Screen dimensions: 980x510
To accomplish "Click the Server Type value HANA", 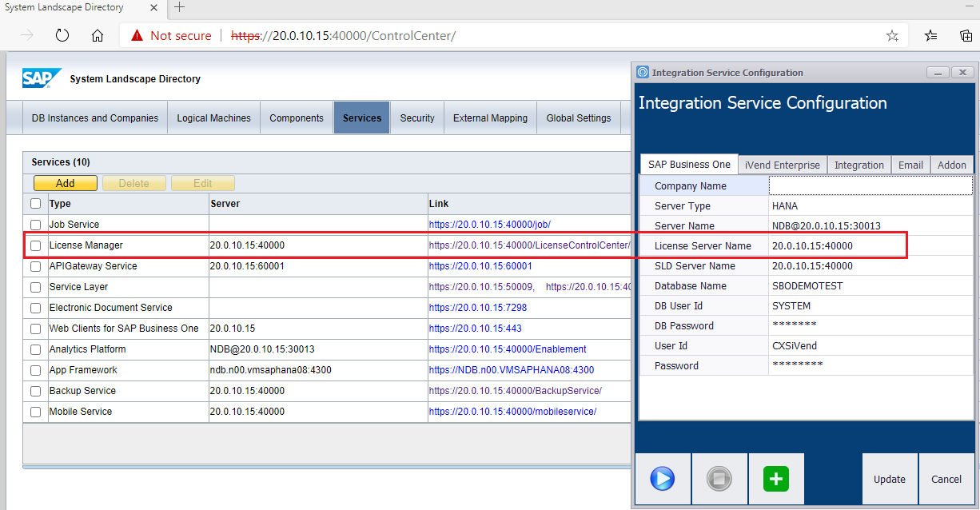I will click(785, 205).
